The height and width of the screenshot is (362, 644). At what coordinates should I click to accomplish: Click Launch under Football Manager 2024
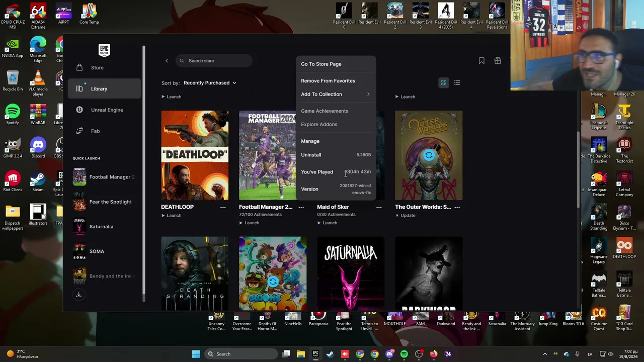tap(249, 223)
